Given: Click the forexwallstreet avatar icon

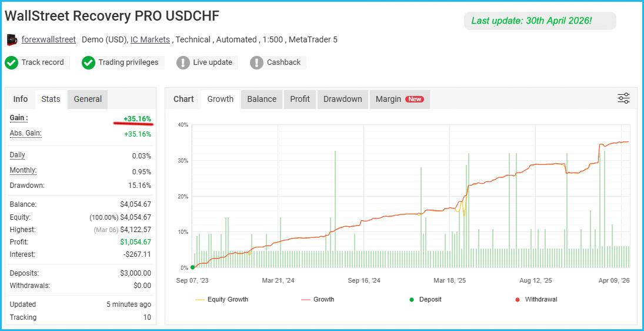Looking at the screenshot, I should click(x=12, y=40).
